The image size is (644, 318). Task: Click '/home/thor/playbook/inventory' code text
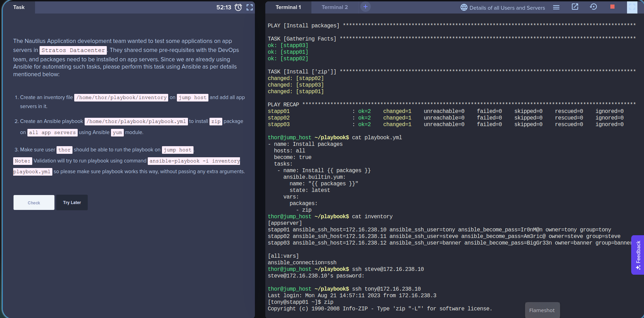(x=121, y=98)
